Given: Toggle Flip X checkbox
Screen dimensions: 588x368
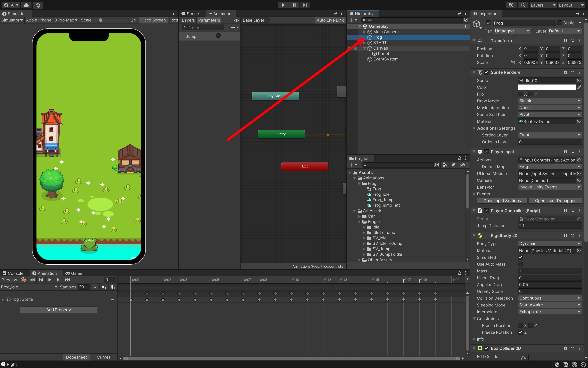Looking at the screenshot, I should 520,94.
